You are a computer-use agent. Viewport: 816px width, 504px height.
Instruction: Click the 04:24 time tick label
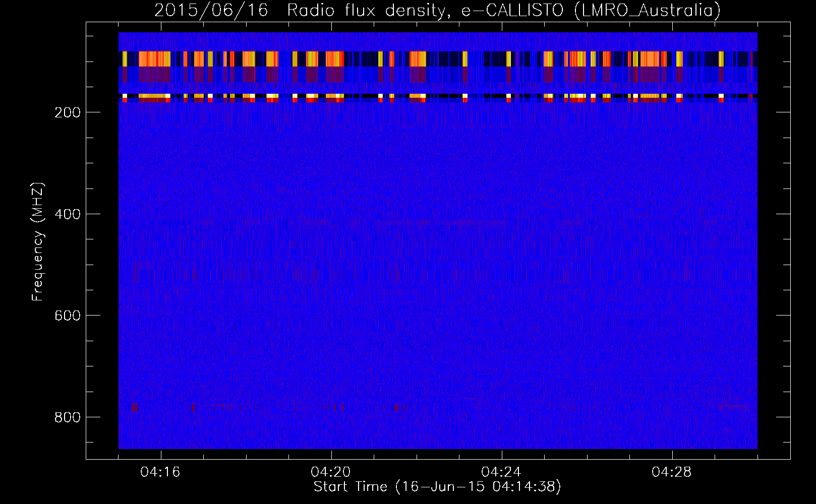[501, 472]
